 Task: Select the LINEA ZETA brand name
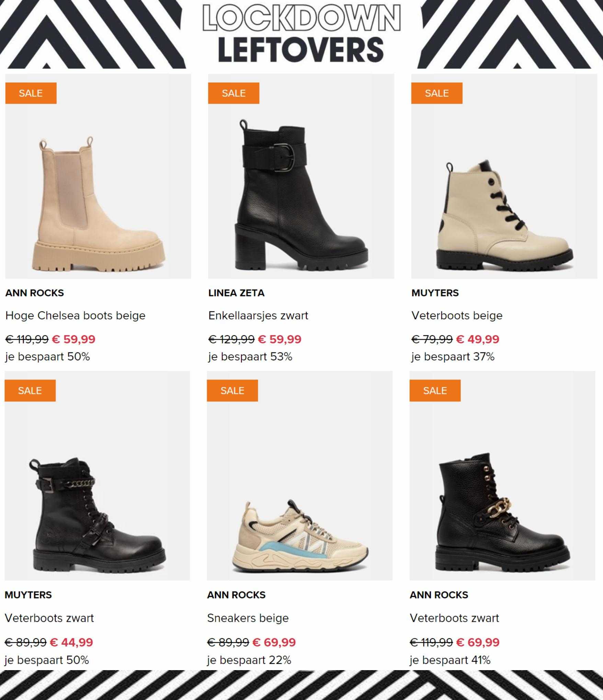click(x=236, y=293)
